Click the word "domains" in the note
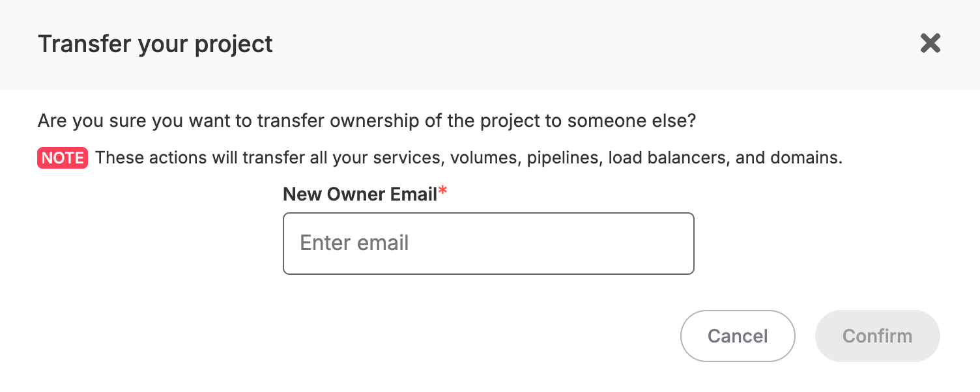The image size is (980, 392). click(x=805, y=158)
